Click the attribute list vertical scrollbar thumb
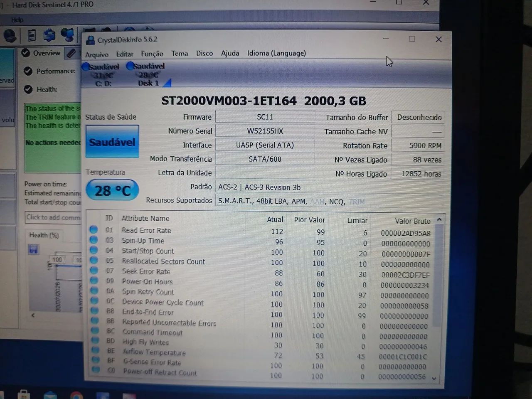 [437, 275]
